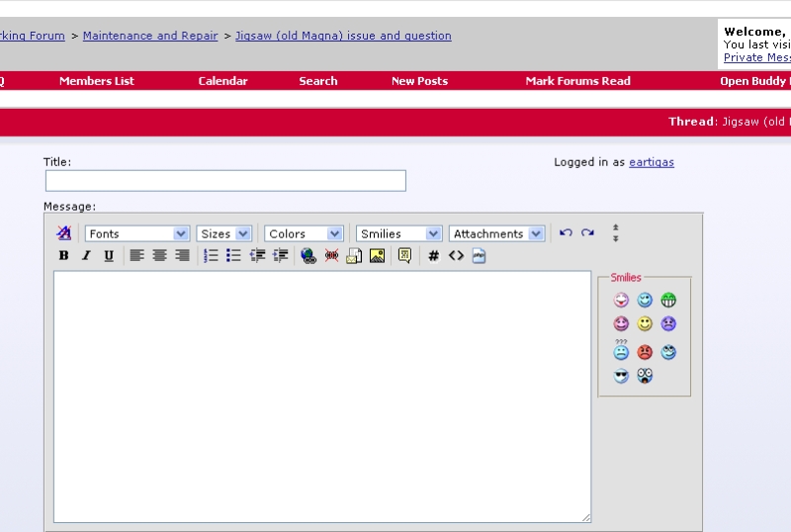Grab the message box resize handle
The height and width of the screenshot is (532, 791).
coord(586,517)
